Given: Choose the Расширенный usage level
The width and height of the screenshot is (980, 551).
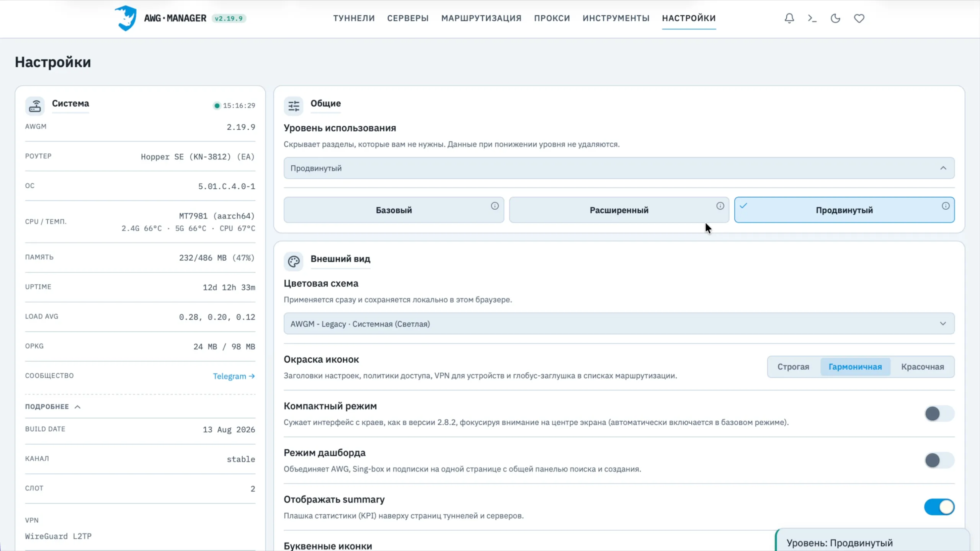Looking at the screenshot, I should pos(619,210).
